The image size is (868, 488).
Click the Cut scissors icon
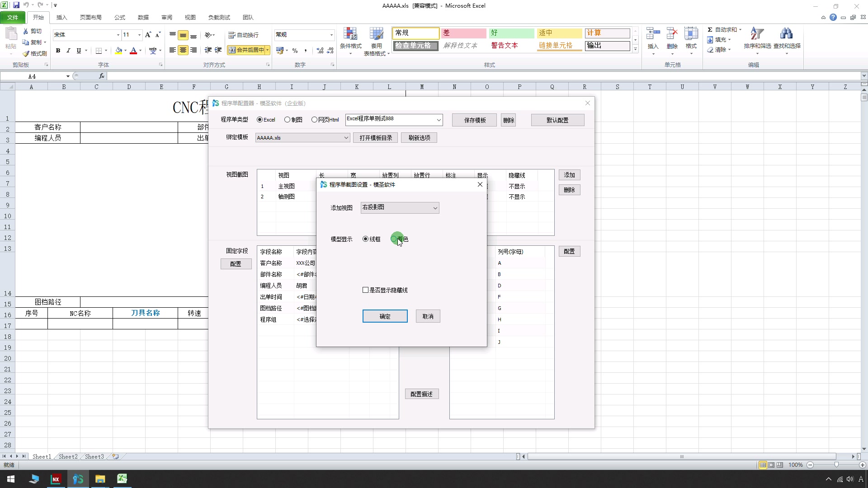[26, 31]
